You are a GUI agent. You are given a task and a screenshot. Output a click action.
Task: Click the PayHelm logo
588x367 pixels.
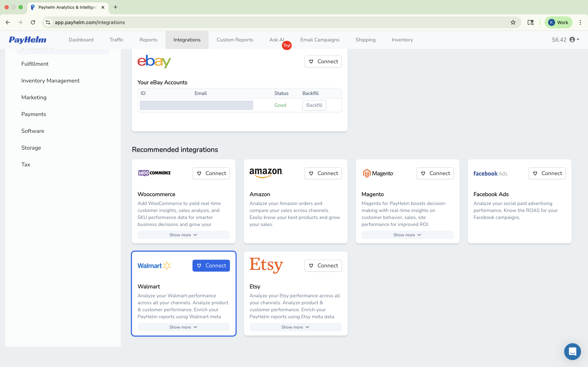click(27, 40)
